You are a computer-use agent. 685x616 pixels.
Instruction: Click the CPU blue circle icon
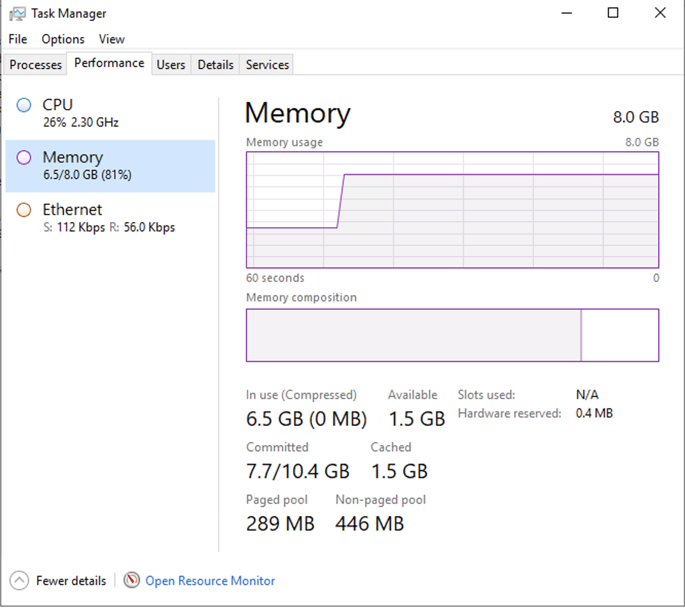24,105
